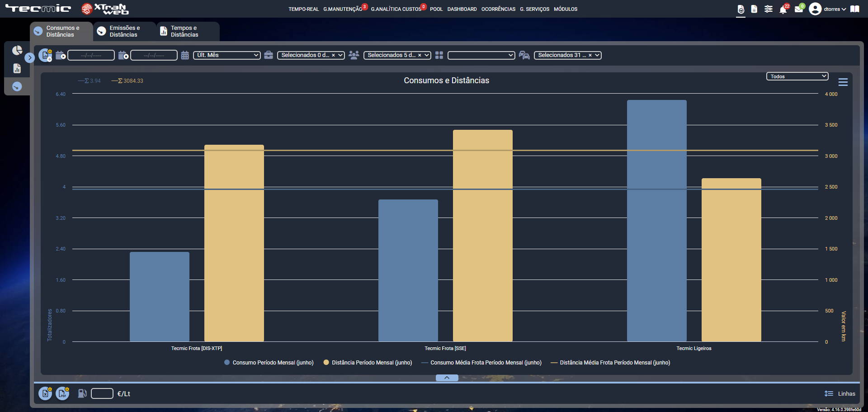Click the period calendar icon
The width and height of the screenshot is (868, 412).
click(x=185, y=55)
